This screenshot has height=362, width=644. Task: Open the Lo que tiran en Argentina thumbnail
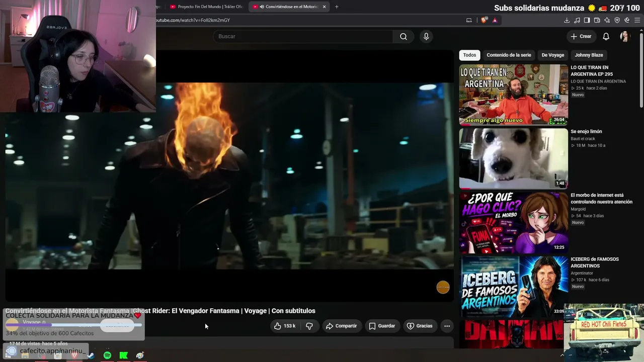[x=513, y=95]
